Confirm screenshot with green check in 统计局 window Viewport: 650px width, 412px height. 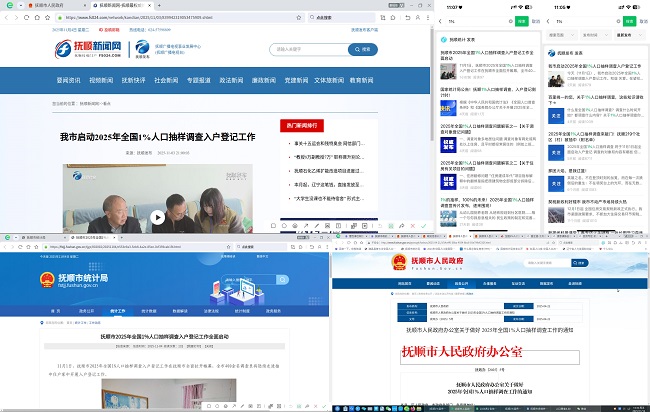[324, 406]
